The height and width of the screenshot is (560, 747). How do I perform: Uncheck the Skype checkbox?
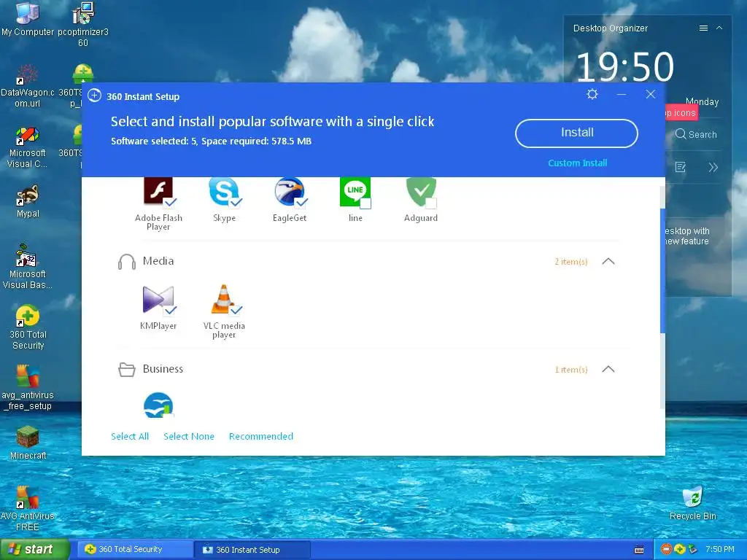pyautogui.click(x=236, y=202)
